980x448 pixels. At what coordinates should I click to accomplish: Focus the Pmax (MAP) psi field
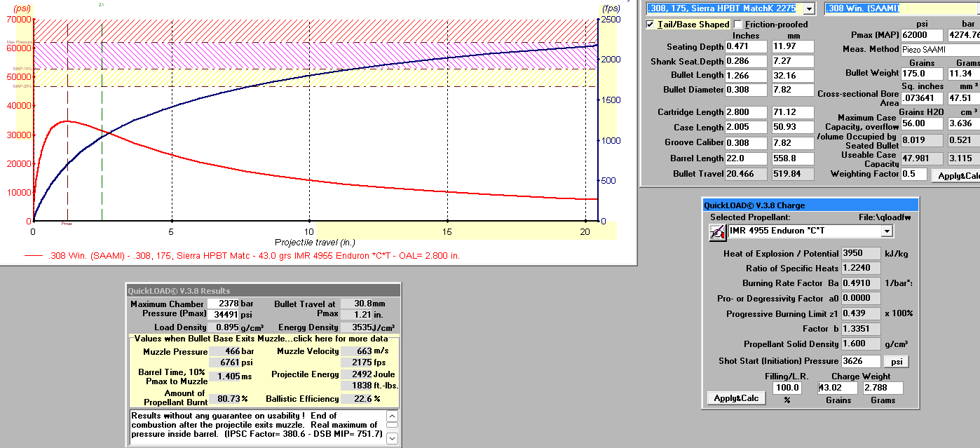click(922, 35)
